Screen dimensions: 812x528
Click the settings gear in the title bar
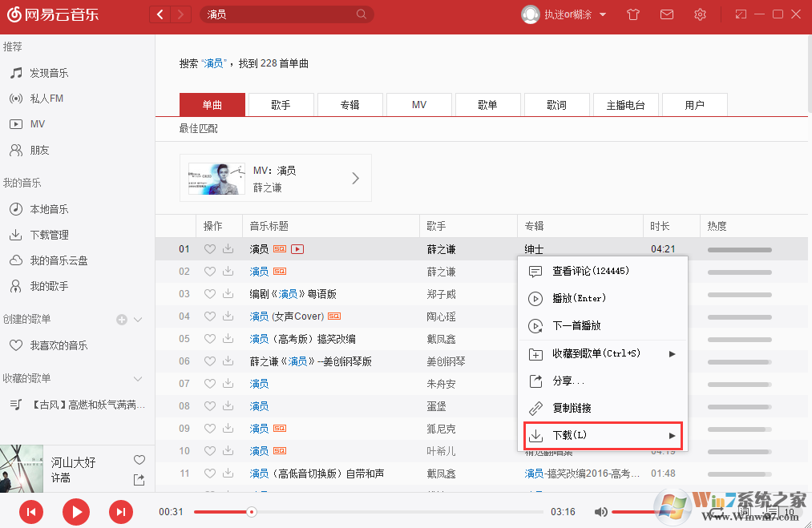coord(700,14)
